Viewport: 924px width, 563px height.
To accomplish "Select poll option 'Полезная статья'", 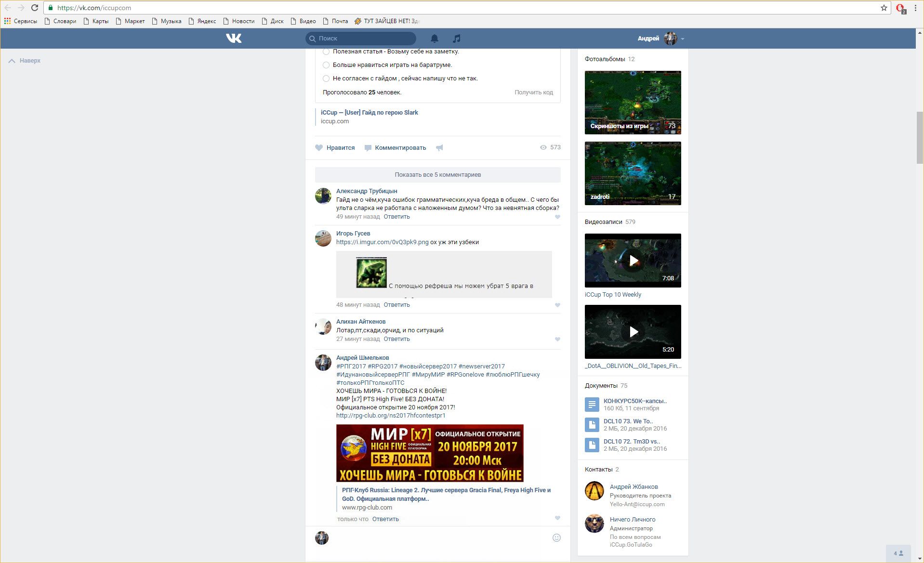I will 326,52.
